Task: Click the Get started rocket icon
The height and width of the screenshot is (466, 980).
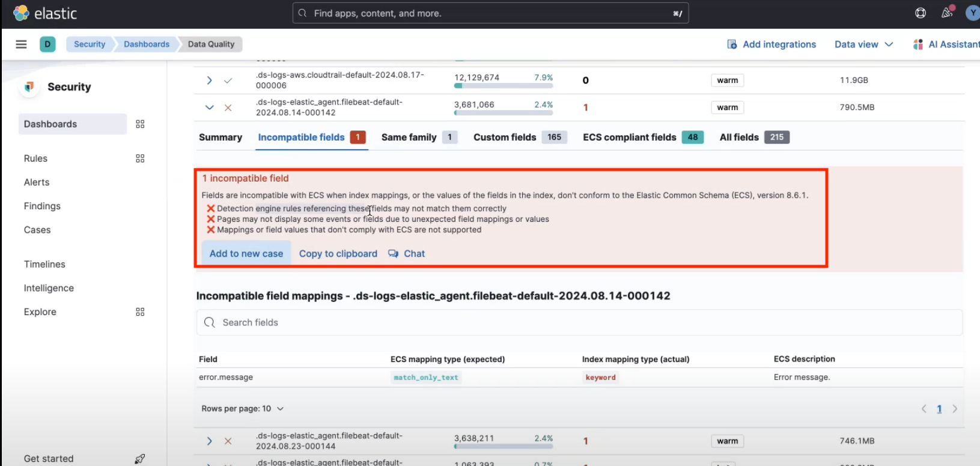Action: [x=140, y=459]
